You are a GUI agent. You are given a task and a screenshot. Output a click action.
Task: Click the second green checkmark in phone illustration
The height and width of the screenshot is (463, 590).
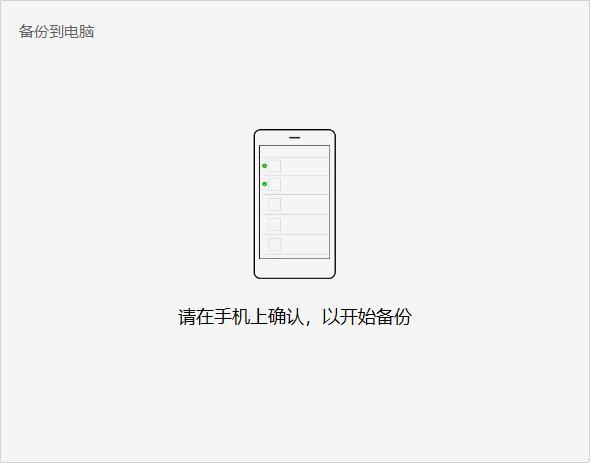click(265, 184)
